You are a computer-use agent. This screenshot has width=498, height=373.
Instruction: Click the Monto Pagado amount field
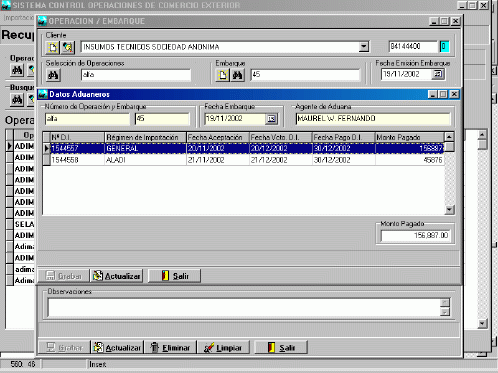click(x=415, y=236)
